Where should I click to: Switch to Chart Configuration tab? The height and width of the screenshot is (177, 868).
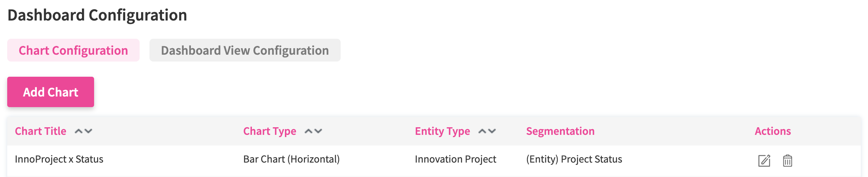pos(73,50)
